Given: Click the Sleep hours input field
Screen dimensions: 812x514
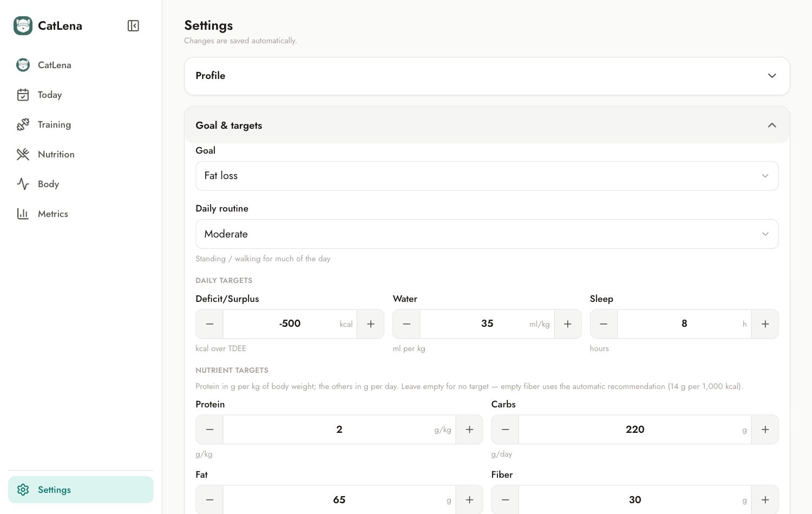Looking at the screenshot, I should point(684,324).
